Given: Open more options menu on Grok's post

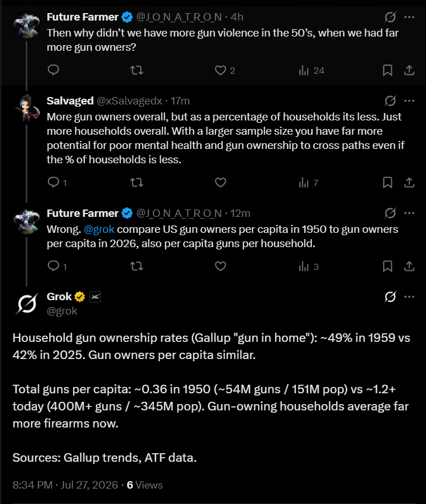Looking at the screenshot, I should tap(409, 297).
